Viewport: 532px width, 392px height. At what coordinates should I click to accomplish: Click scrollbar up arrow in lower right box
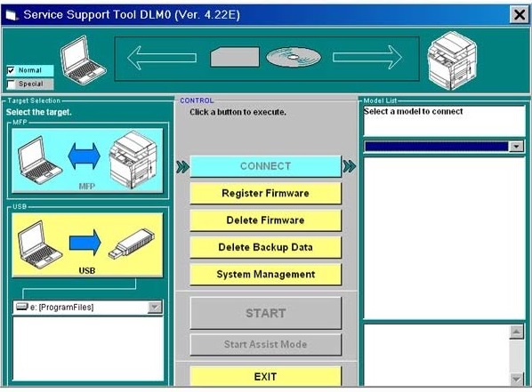click(516, 332)
